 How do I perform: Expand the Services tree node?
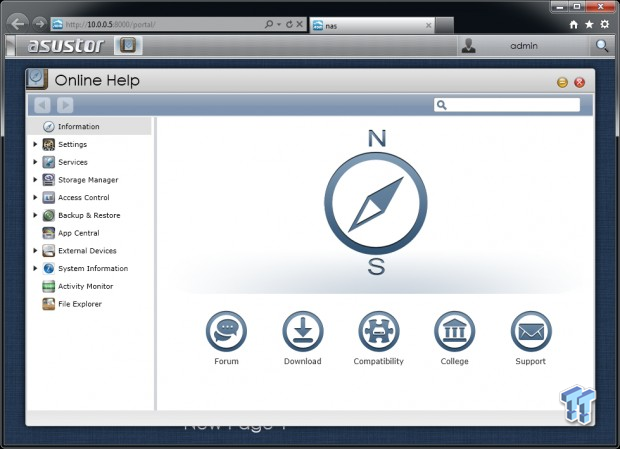(35, 162)
